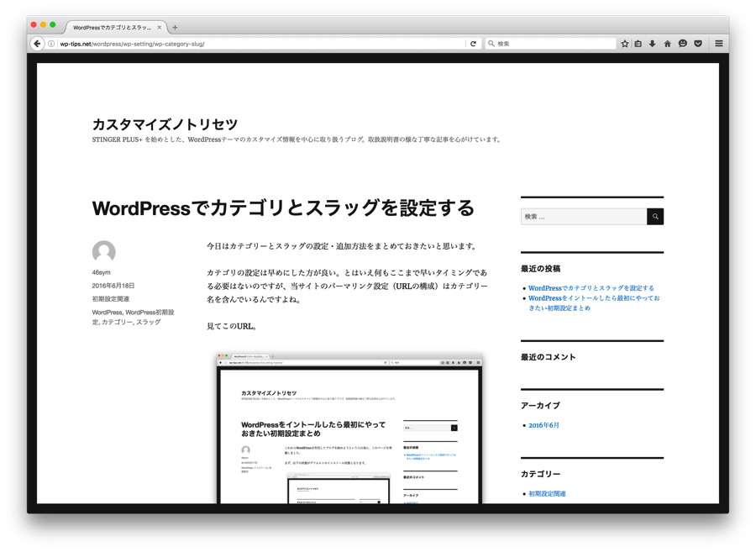Select the WordPressでカテゴリとスラッグ browser tab
756x552 pixels.
[x=112, y=28]
